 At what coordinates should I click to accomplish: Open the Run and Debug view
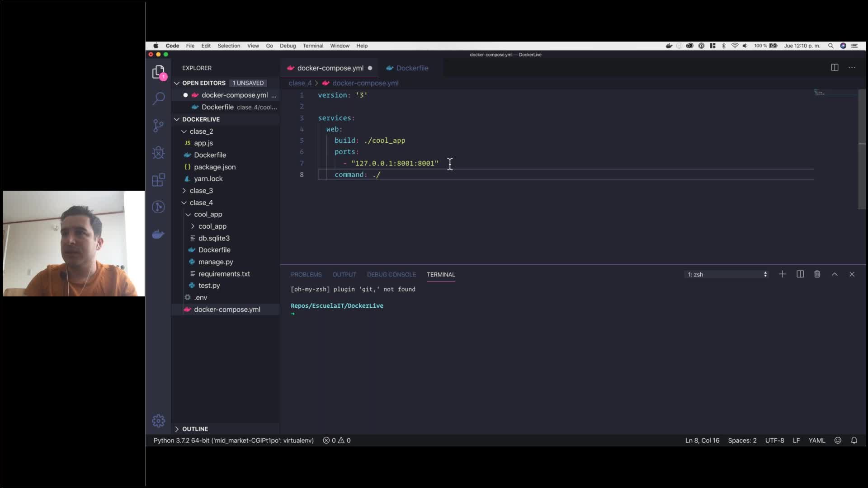[x=159, y=153]
